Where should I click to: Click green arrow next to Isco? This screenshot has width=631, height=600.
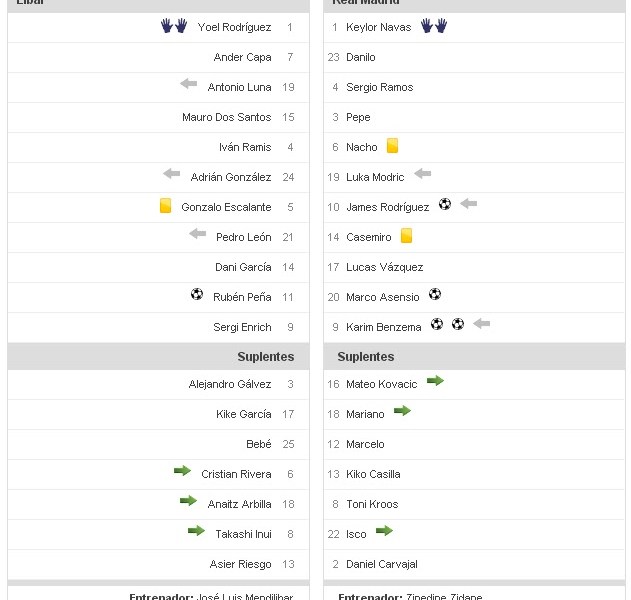click(x=384, y=531)
